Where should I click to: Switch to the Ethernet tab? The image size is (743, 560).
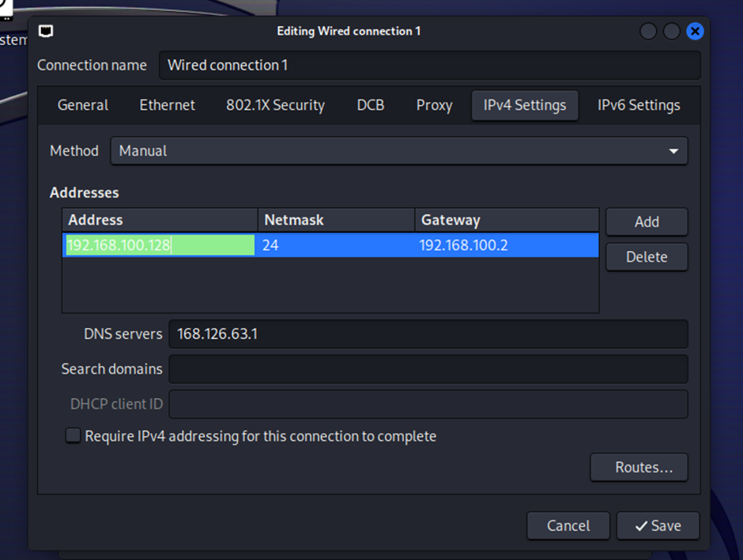[x=168, y=105]
